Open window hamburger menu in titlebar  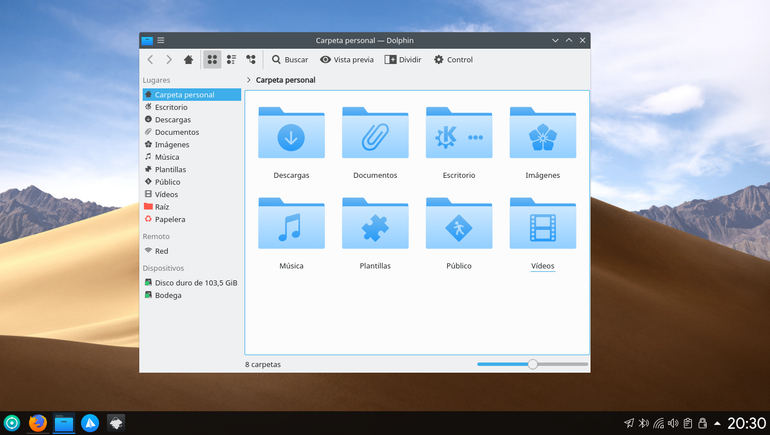tap(161, 40)
